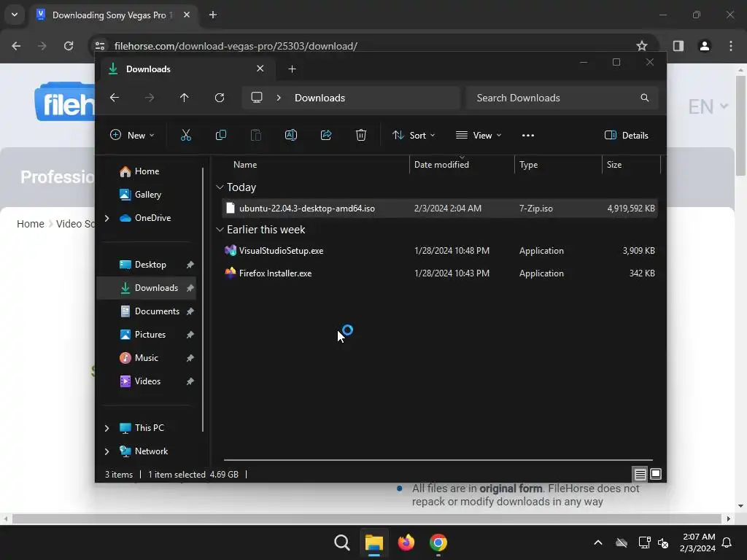Click the Delete trash can icon
This screenshot has height=560, width=747.
click(361, 135)
